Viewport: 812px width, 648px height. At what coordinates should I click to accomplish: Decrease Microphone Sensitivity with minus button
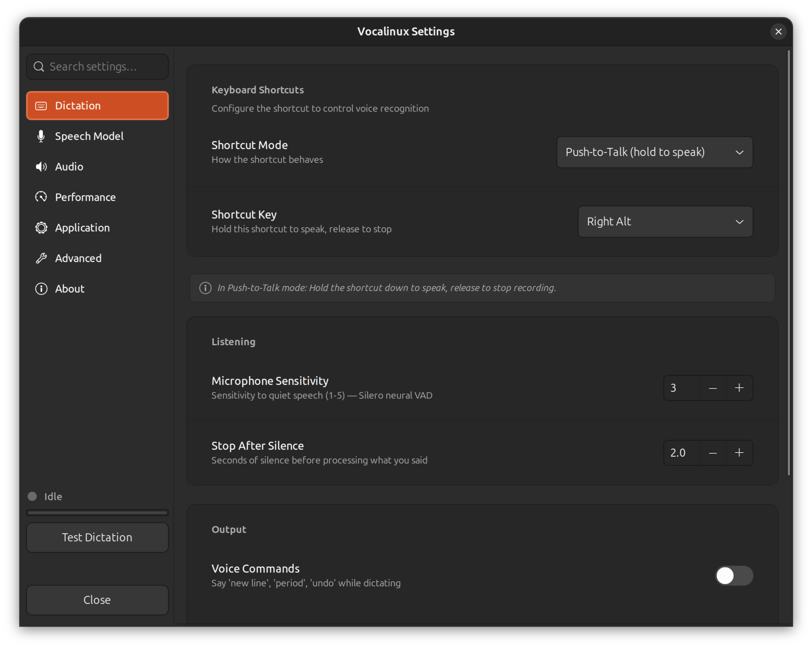[x=712, y=388]
